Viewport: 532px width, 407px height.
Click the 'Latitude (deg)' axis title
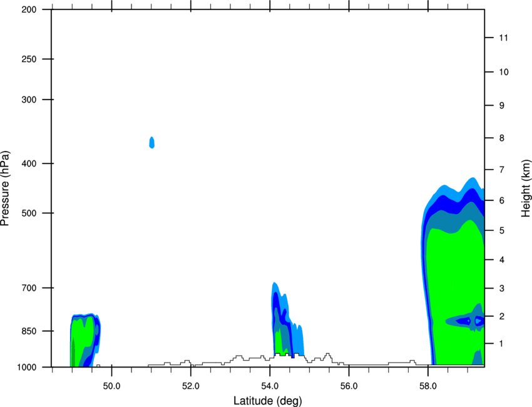click(x=267, y=401)
